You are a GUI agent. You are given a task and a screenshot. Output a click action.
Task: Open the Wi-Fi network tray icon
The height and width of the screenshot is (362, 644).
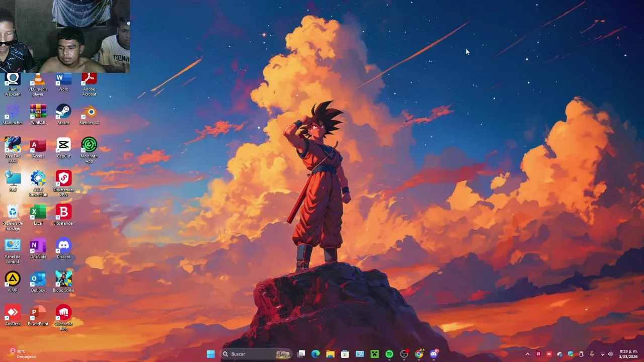603,354
